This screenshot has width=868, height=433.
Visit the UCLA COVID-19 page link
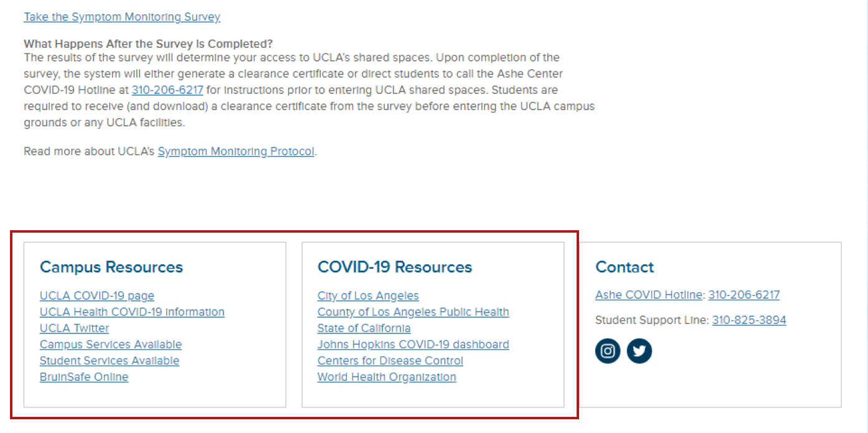click(x=97, y=296)
